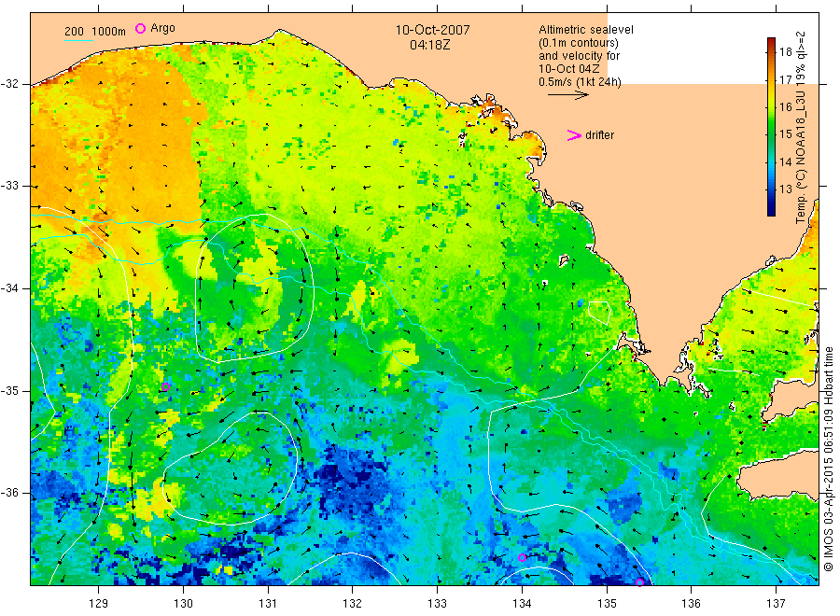Click the colorbar tick label 18
The width and height of the screenshot is (840, 616).
[785, 52]
